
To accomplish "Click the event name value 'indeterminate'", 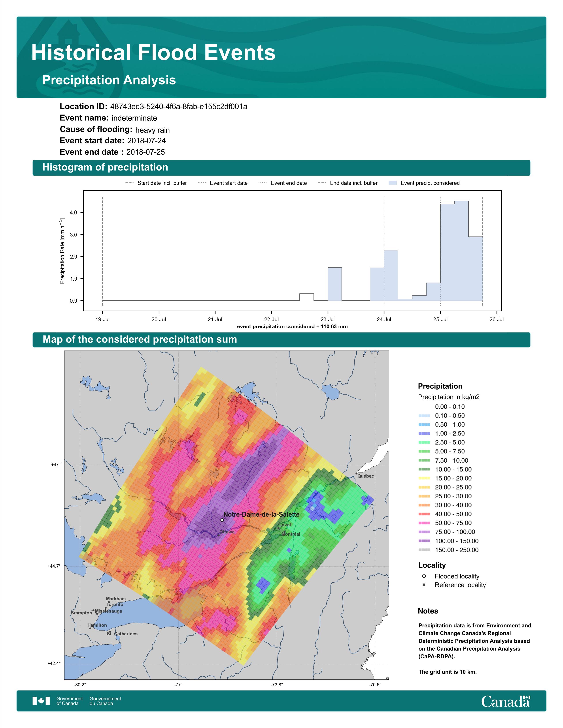I will click(x=134, y=118).
